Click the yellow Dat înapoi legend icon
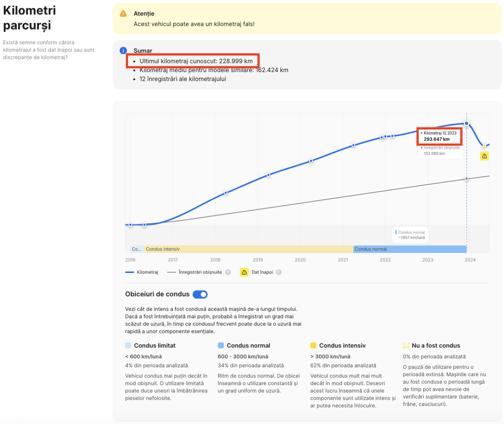This screenshot has width=504, height=424. [x=244, y=272]
